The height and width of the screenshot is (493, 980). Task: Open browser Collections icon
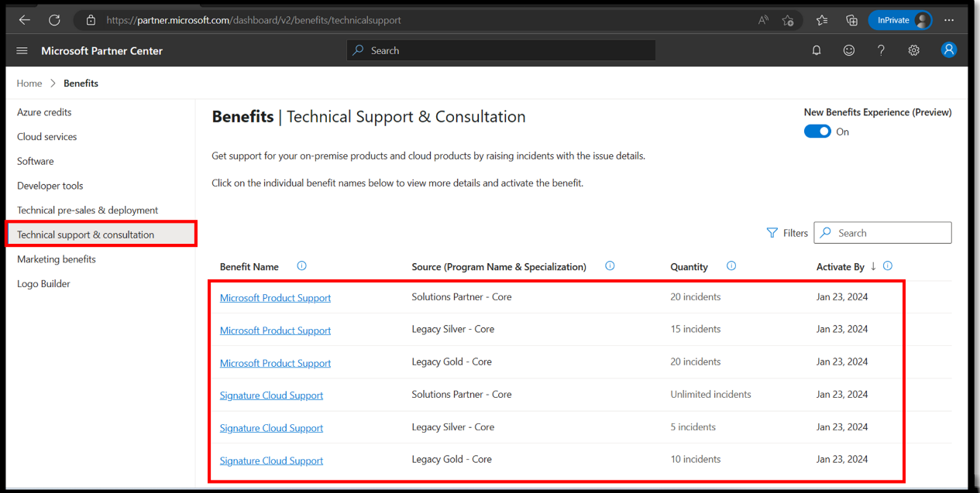click(851, 20)
